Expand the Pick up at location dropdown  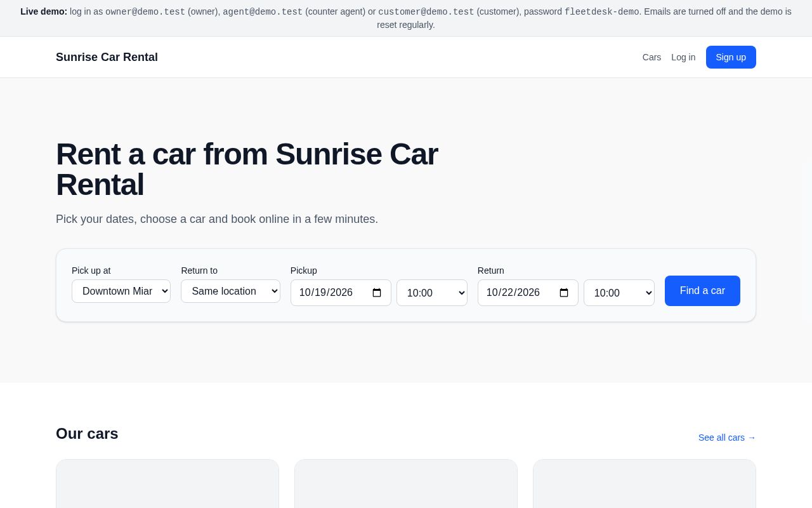pyautogui.click(x=121, y=291)
